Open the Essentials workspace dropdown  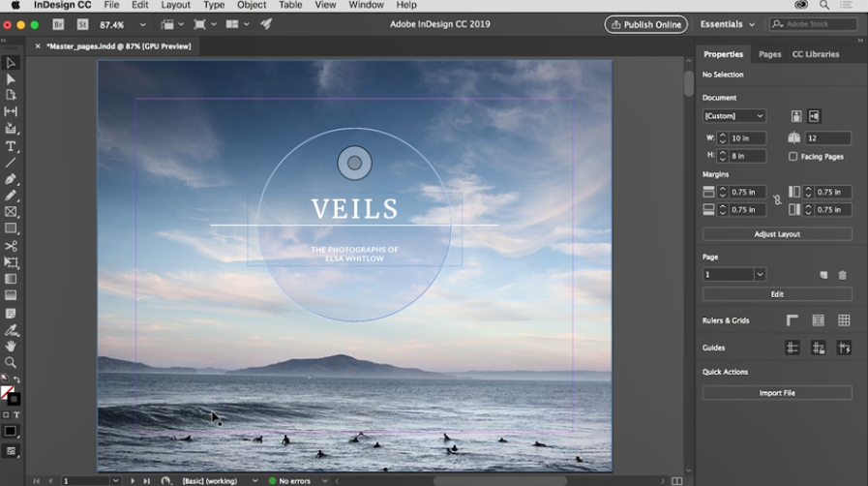[727, 24]
